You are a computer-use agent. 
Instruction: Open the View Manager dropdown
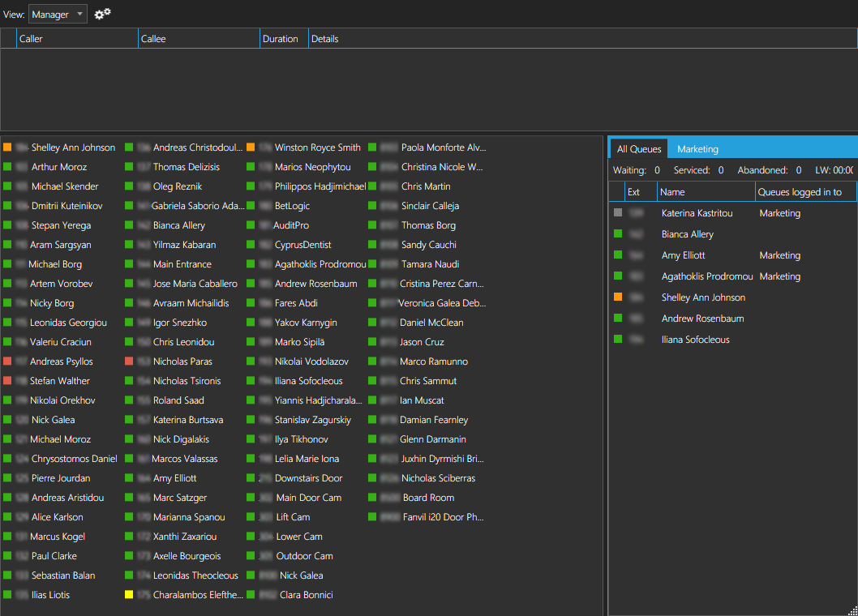coord(58,15)
